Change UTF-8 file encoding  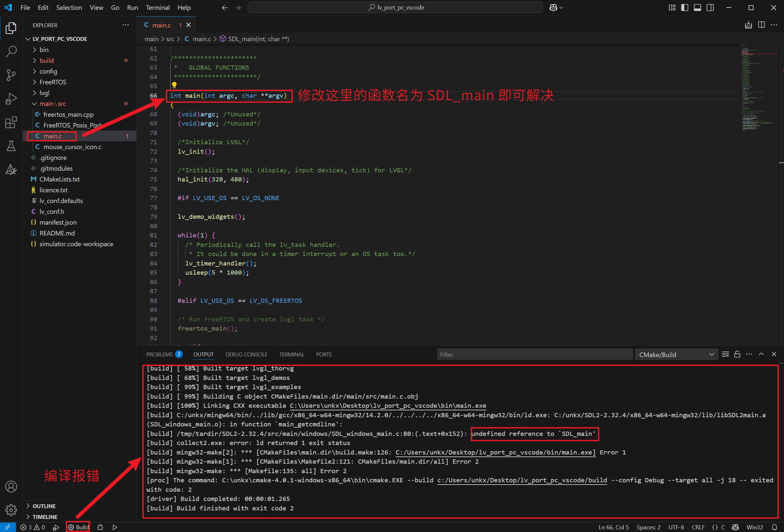point(676,527)
